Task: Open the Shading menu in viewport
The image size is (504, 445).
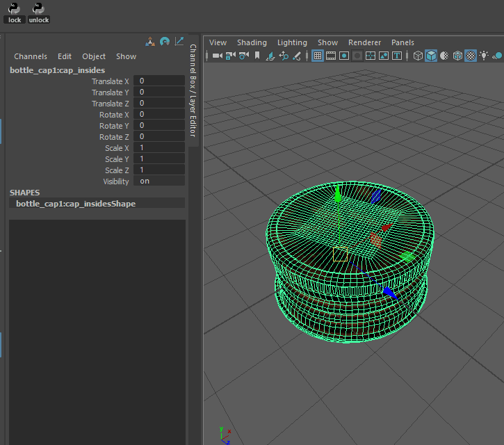Action: tap(252, 42)
